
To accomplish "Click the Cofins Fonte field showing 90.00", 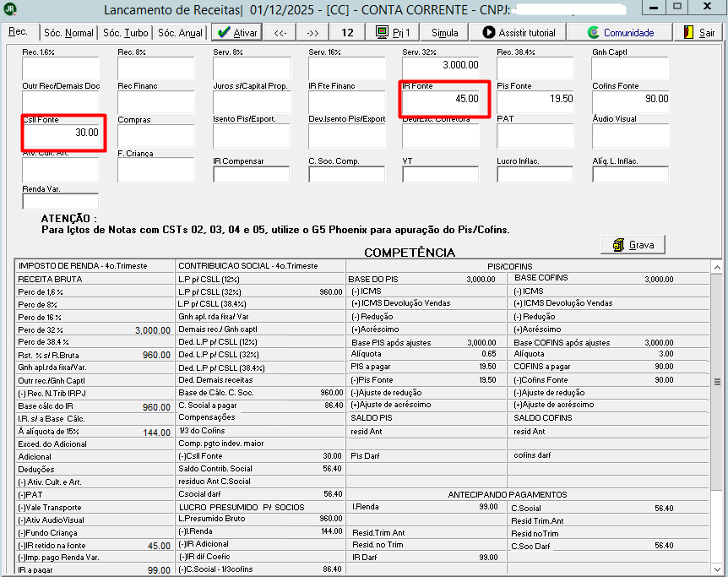I will click(x=631, y=101).
